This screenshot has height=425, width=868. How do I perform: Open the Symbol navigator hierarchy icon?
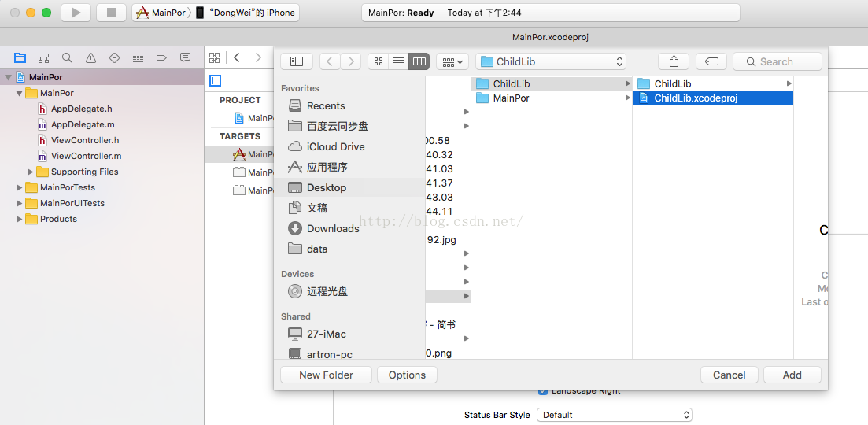(44, 57)
